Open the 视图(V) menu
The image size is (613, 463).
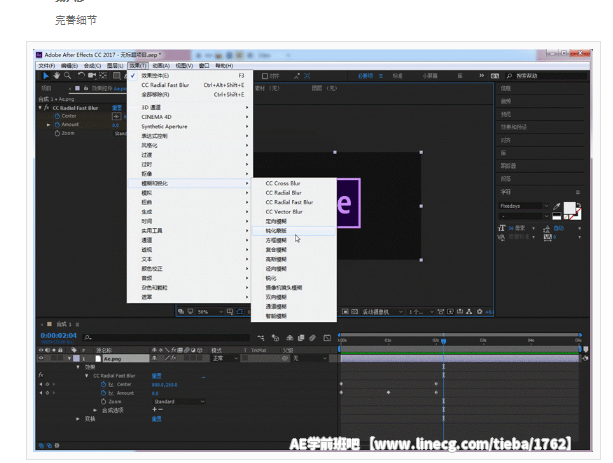coord(184,66)
